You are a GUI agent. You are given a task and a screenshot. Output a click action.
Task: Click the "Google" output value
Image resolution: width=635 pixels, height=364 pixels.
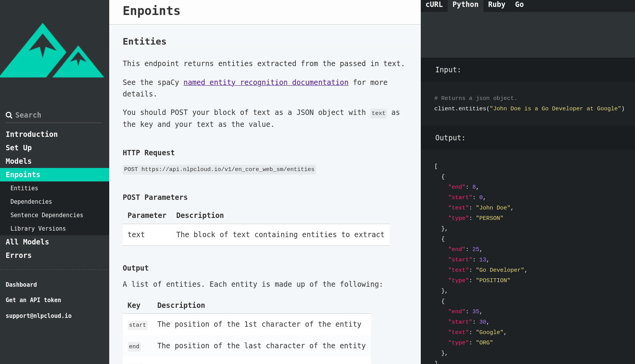coord(490,332)
